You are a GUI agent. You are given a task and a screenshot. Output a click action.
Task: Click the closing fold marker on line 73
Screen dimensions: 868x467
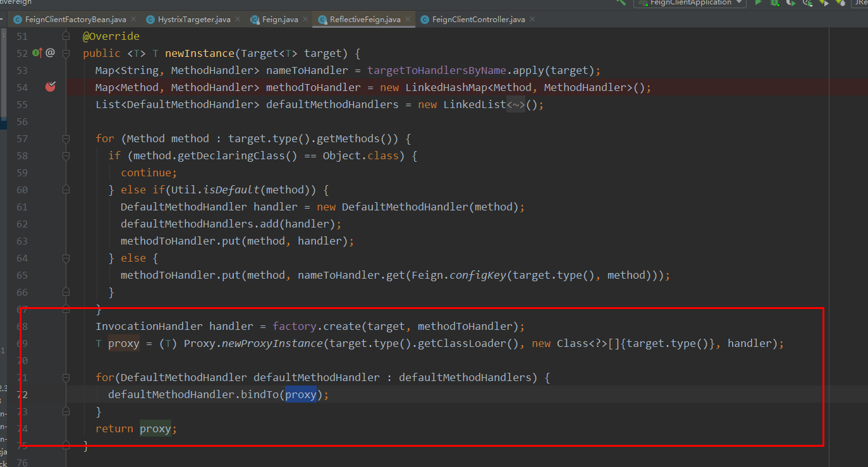point(66,411)
